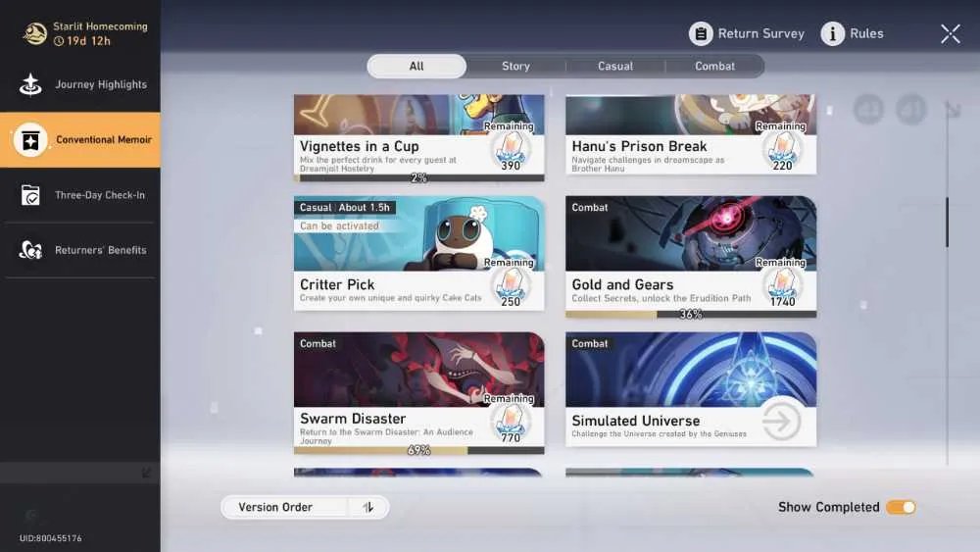Switch to the Casual tab
This screenshot has width=980, height=552.
pyautogui.click(x=615, y=67)
